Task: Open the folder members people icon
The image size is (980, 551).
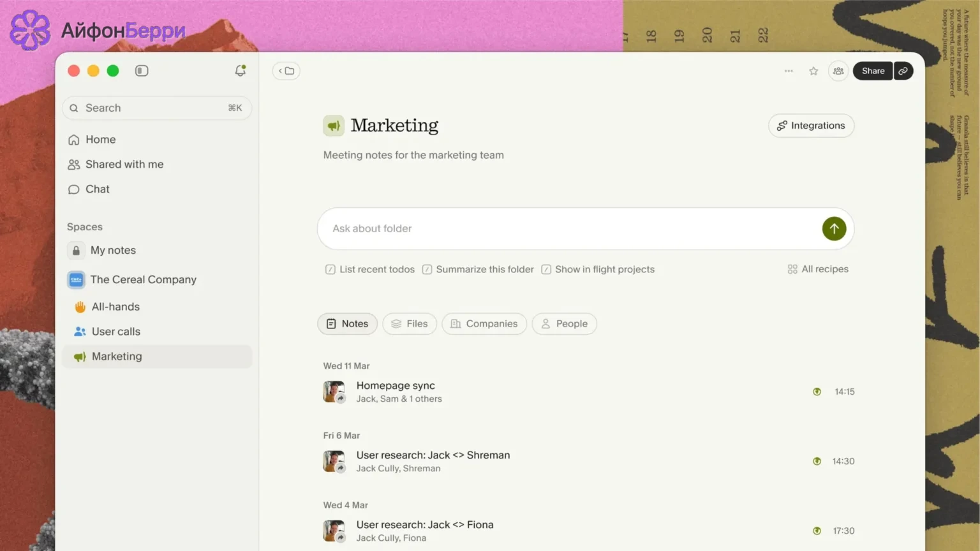Action: [838, 71]
